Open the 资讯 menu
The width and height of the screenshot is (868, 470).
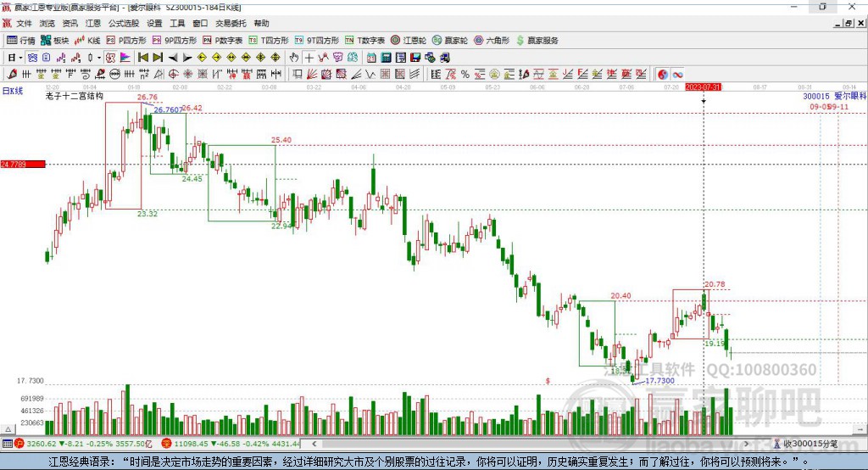click(x=70, y=23)
